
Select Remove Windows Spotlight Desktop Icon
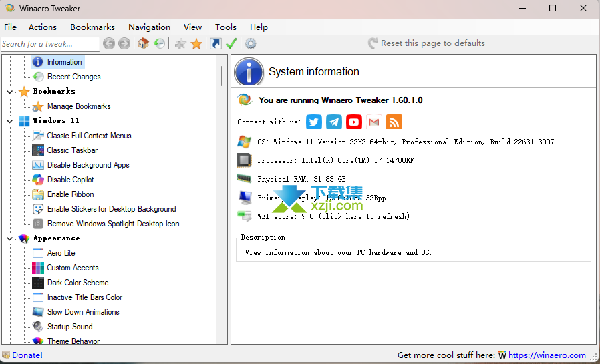[x=114, y=224]
